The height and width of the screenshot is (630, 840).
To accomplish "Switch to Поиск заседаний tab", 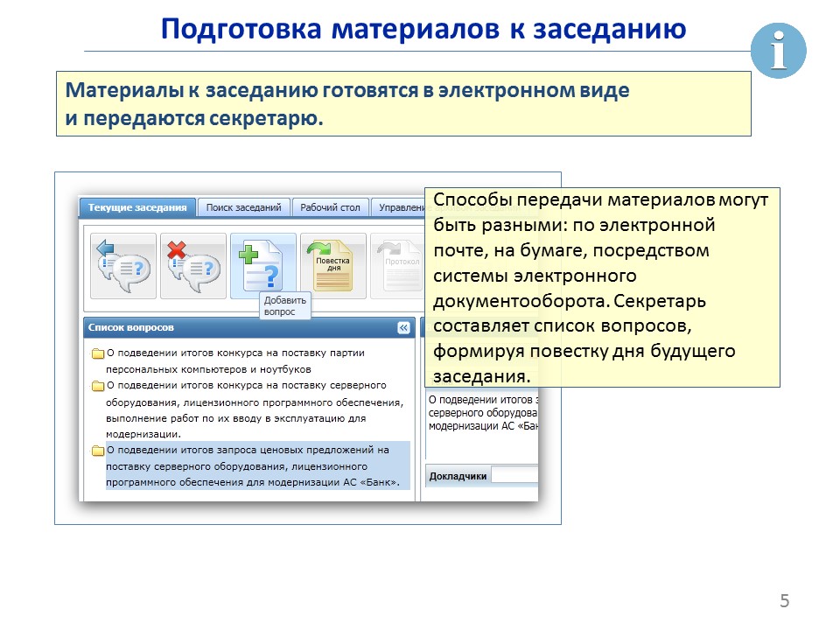I will 244,207.
